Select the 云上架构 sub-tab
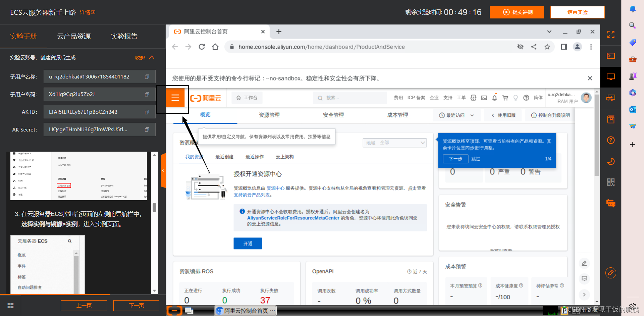The image size is (644, 316). pyautogui.click(x=284, y=157)
